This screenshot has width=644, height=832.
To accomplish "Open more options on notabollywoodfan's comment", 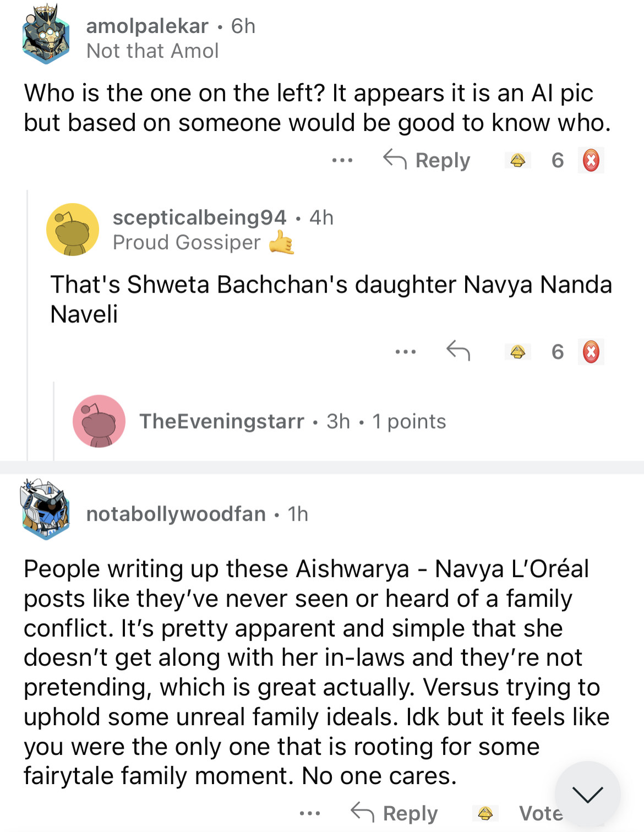I will pyautogui.click(x=310, y=813).
